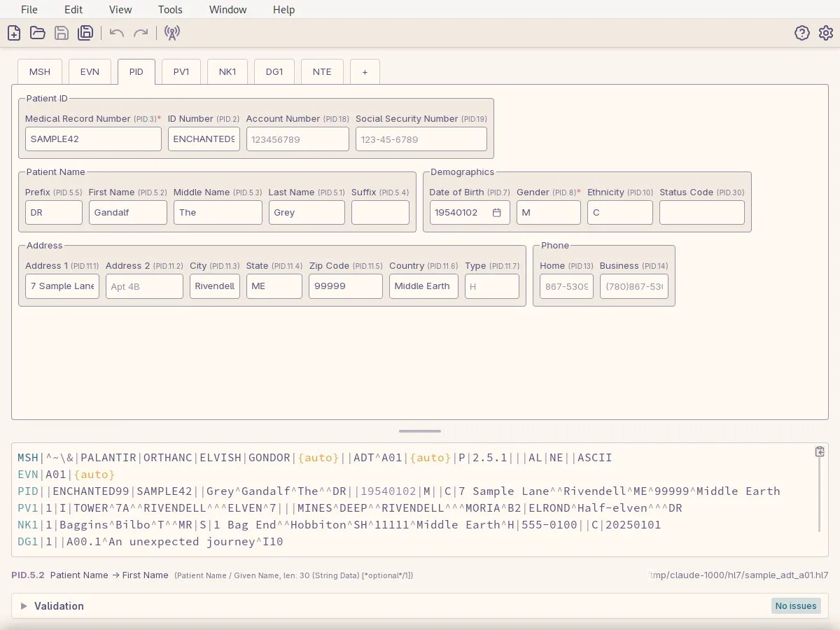Focus the Gender field
The height and width of the screenshot is (630, 840).
point(549,213)
